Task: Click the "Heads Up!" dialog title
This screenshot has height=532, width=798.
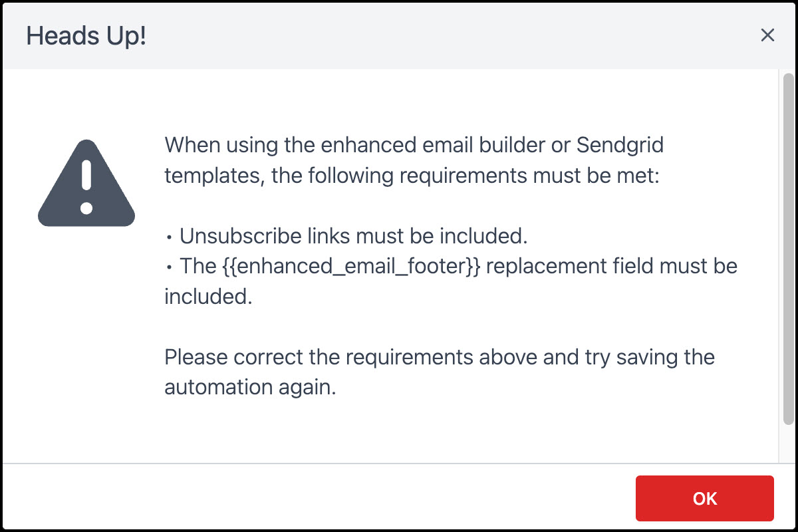Action: click(x=86, y=36)
